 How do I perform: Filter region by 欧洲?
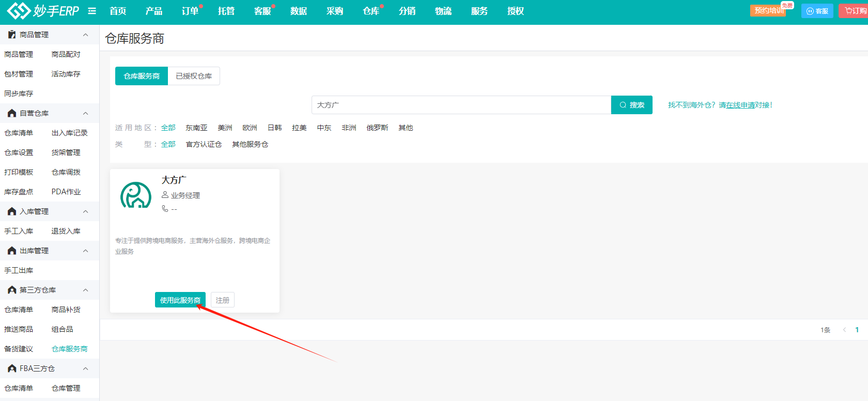coord(250,128)
